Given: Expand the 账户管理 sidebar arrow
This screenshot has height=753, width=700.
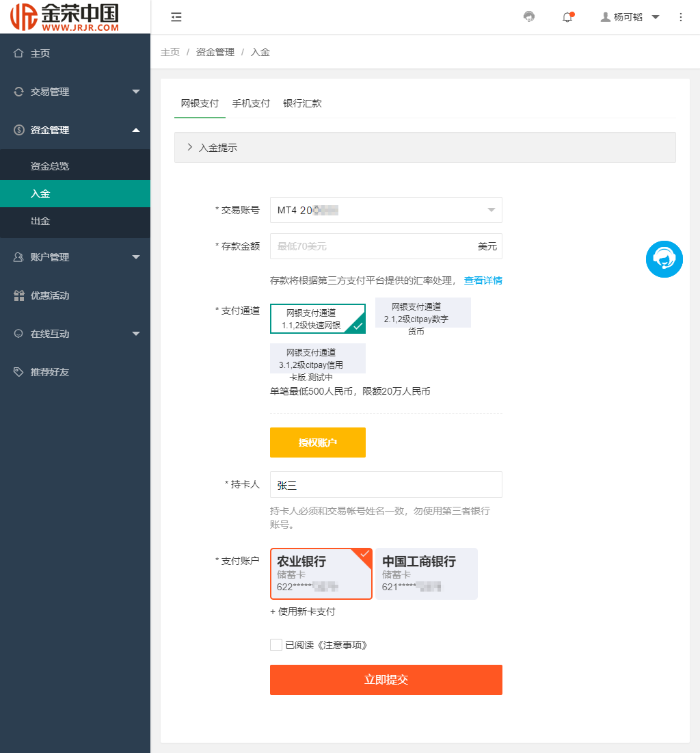Looking at the screenshot, I should tap(136, 257).
